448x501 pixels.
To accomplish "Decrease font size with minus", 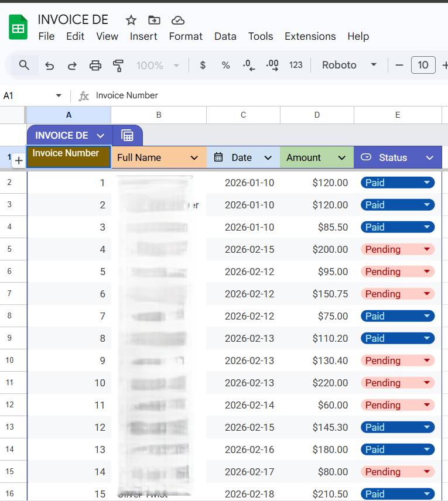I will point(399,65).
